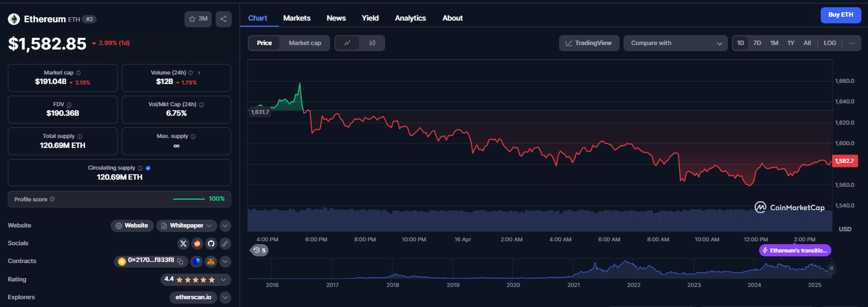Open the TradingView chart button
868x307 pixels.
pos(589,43)
